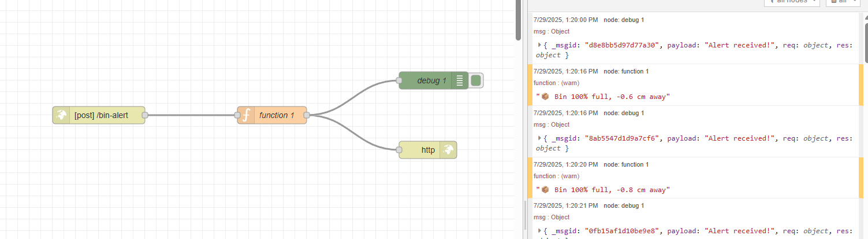This screenshot has width=868, height=239.
Task: Toggle the debug 1 node output button
Action: click(476, 80)
